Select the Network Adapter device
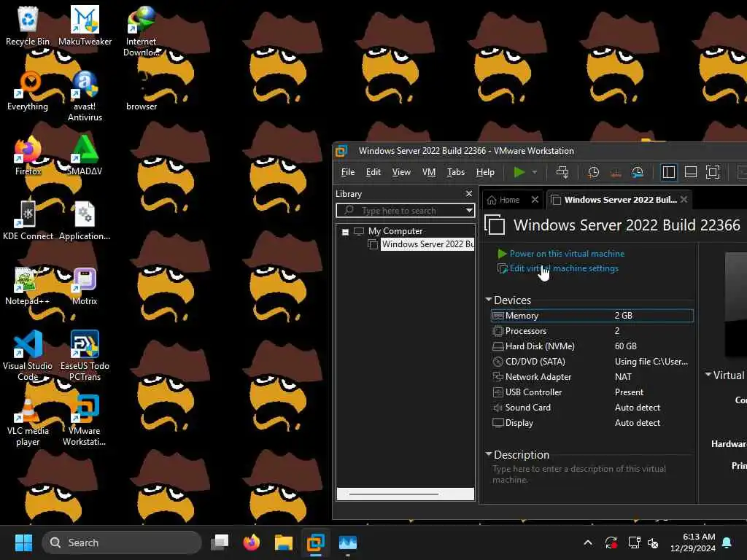 click(x=592, y=377)
